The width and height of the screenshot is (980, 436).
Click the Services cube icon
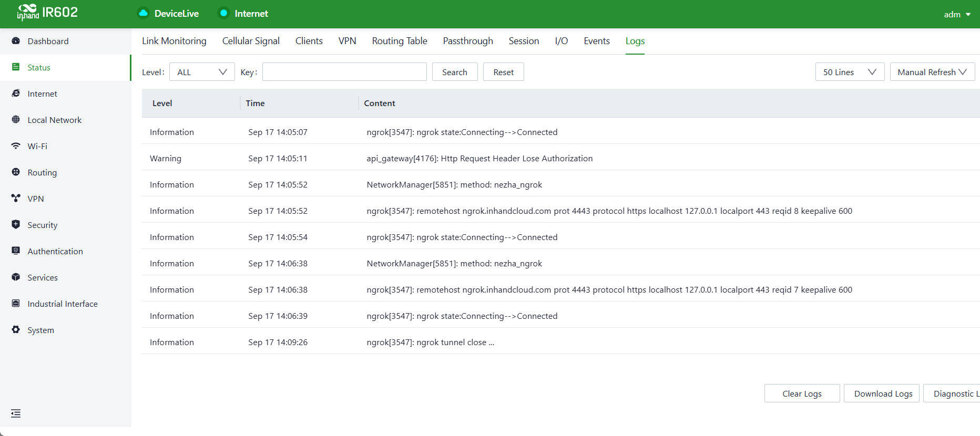tap(16, 277)
